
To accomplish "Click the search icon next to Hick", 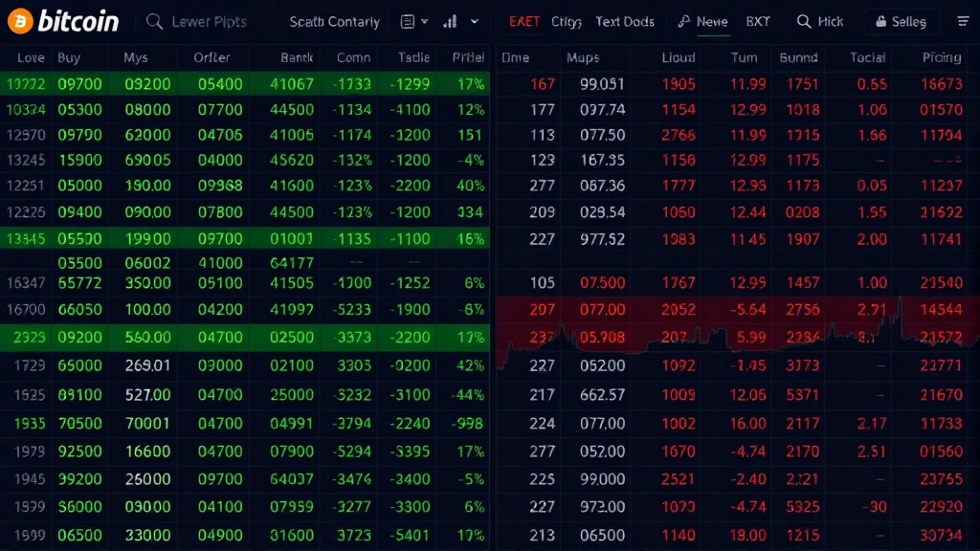I will coord(803,21).
